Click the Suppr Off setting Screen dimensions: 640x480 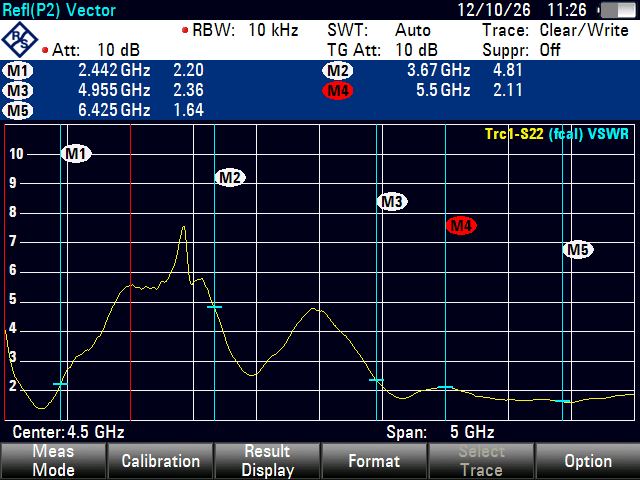[521, 50]
